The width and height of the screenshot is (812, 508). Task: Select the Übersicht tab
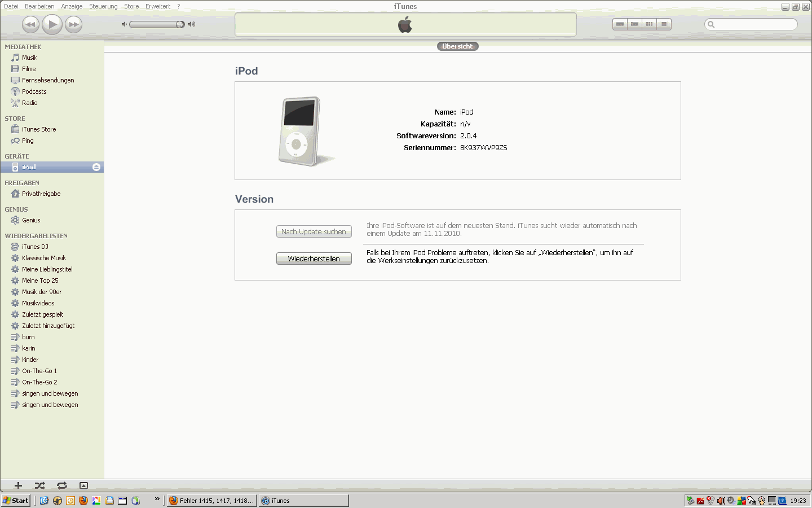[457, 46]
